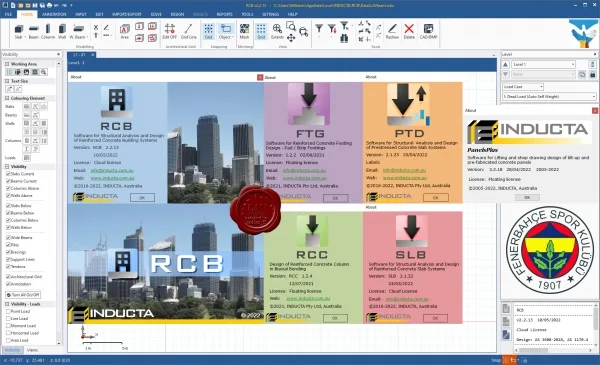The width and height of the screenshot is (600, 365).
Task: Collapse the Working Area section
Action: pos(7,64)
